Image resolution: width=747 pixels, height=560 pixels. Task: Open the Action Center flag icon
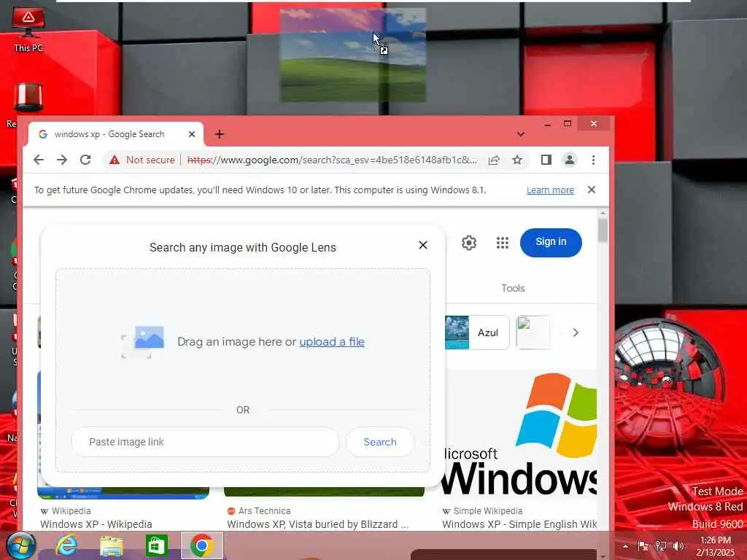click(643, 546)
